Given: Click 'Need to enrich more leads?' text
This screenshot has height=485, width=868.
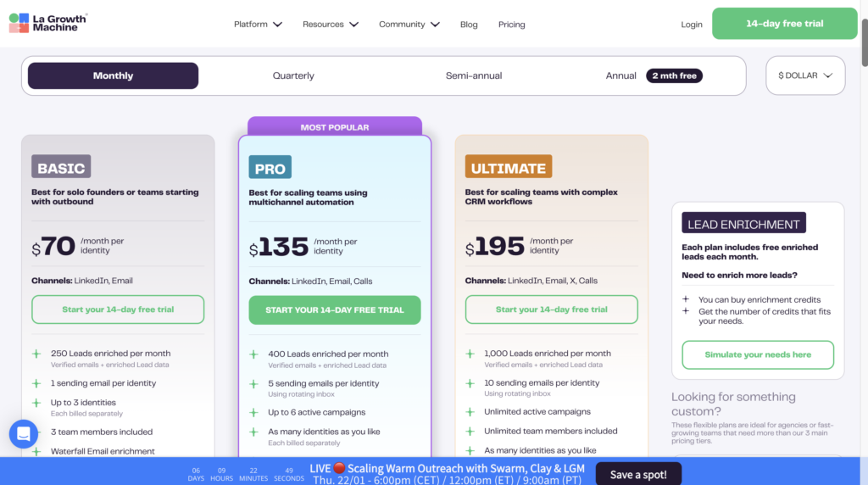Looking at the screenshot, I should pos(739,276).
